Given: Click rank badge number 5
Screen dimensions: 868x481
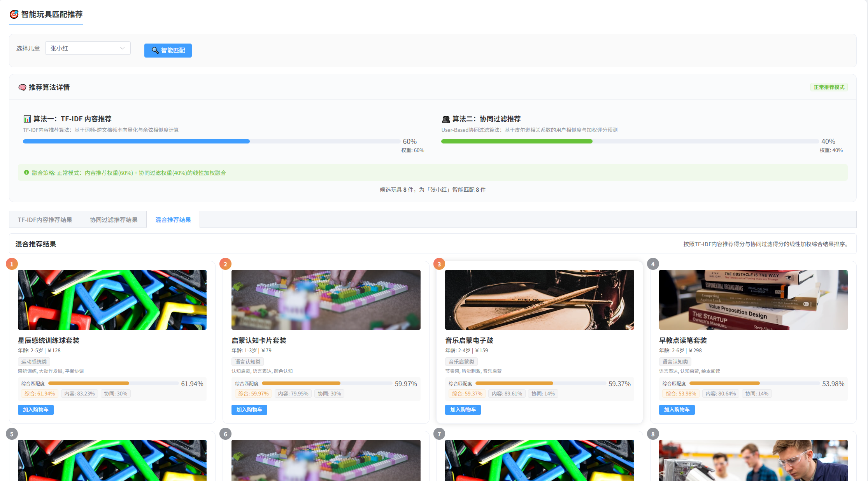Looking at the screenshot, I should tap(12, 434).
